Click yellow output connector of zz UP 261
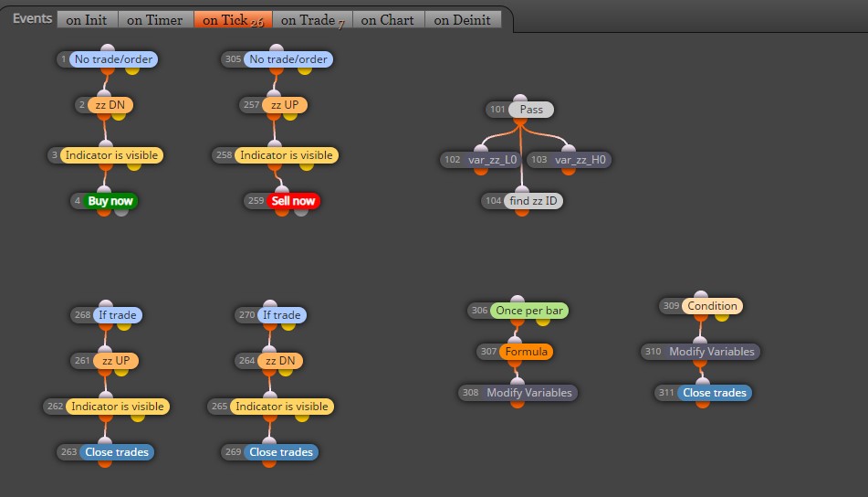This screenshot has height=497, width=868. tap(121, 371)
